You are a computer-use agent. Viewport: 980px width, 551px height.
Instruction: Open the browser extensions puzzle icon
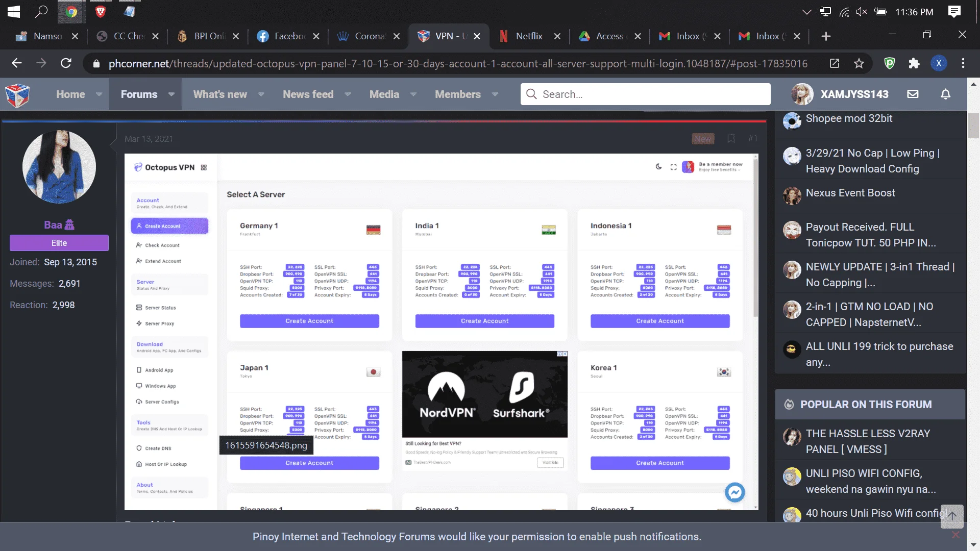tap(914, 63)
